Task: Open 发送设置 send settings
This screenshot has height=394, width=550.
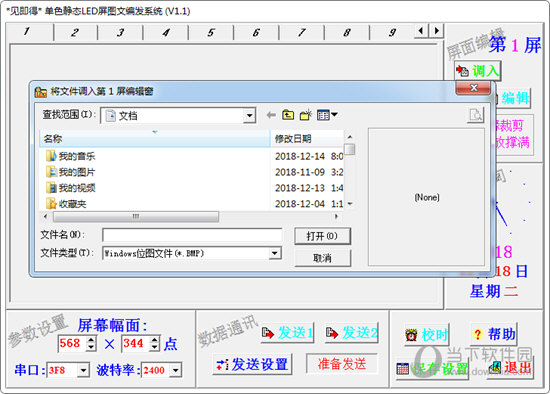Action: point(252,364)
